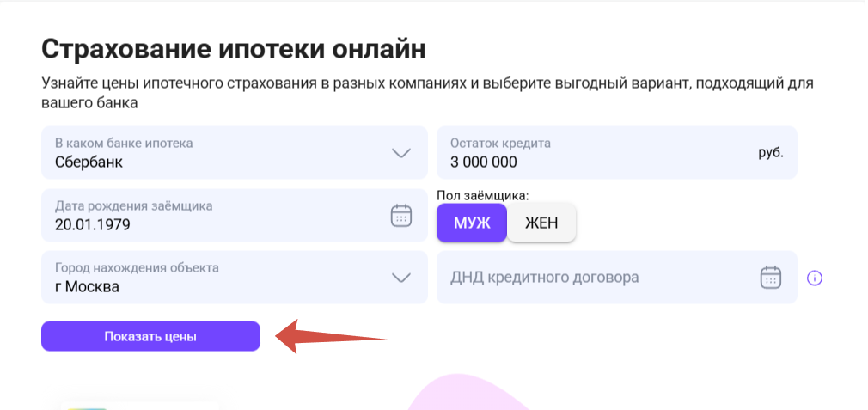Open the ДНД кредитного договора calendar icon
The height and width of the screenshot is (410, 868).
770,278
